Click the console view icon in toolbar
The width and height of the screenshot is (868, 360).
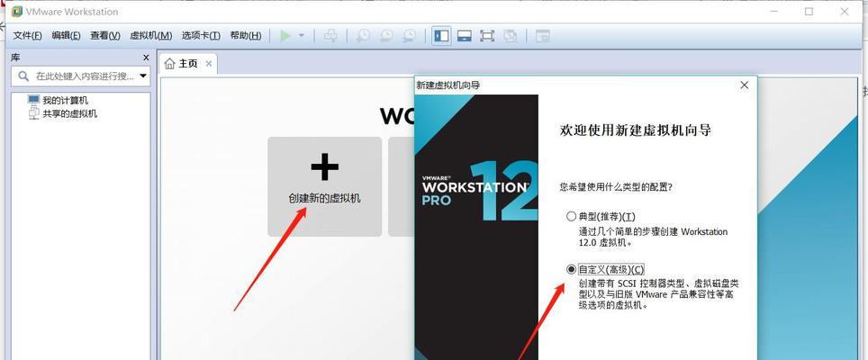543,36
